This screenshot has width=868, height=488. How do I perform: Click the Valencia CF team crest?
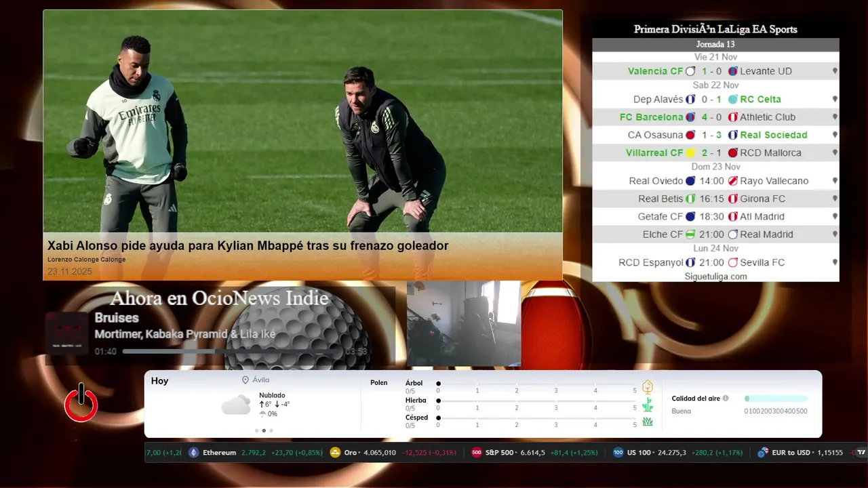690,71
